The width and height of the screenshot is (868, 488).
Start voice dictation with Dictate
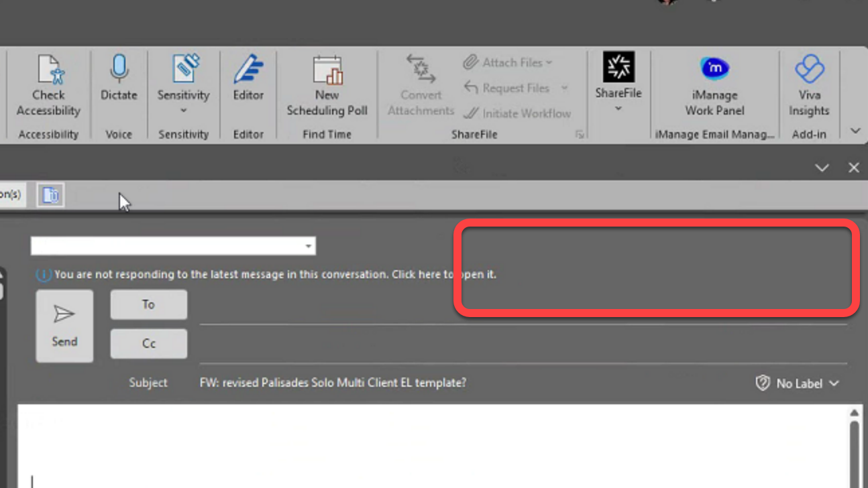click(x=118, y=80)
